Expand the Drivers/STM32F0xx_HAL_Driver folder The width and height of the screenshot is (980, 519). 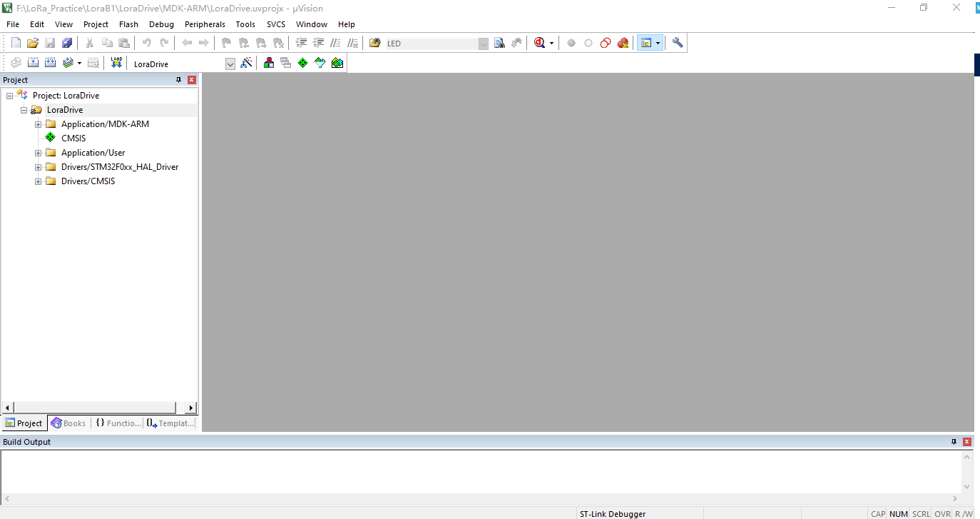[x=38, y=167]
